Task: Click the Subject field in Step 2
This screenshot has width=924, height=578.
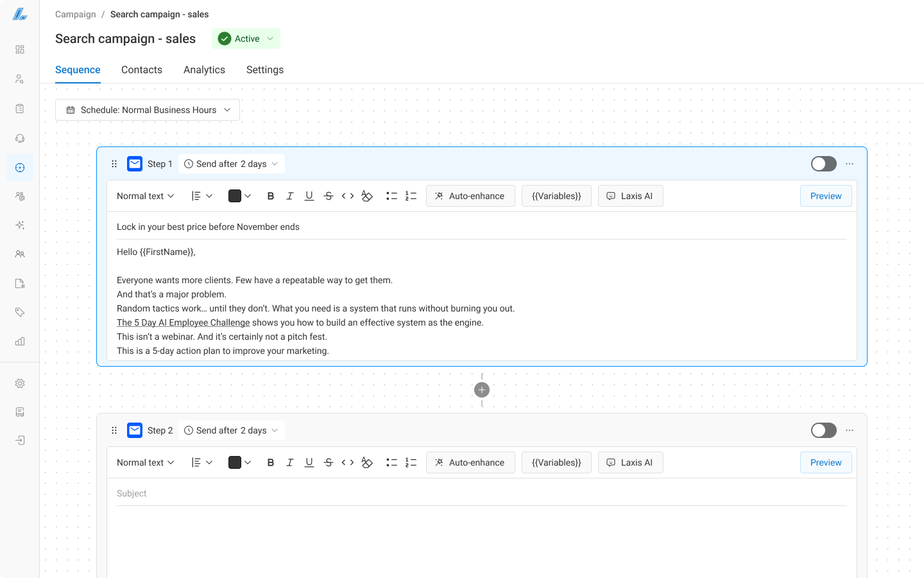Action: pyautogui.click(x=481, y=493)
